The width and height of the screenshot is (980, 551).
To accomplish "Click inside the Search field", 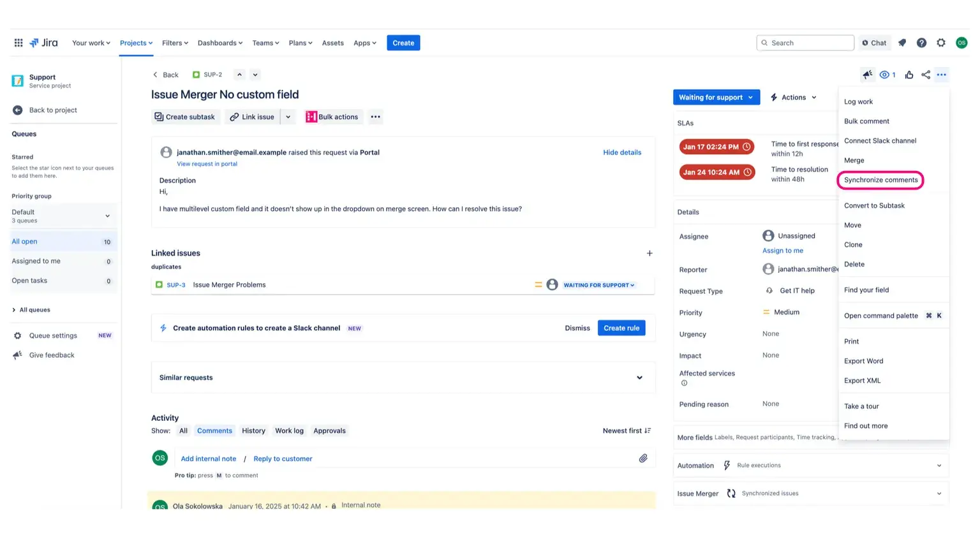I will click(x=805, y=43).
